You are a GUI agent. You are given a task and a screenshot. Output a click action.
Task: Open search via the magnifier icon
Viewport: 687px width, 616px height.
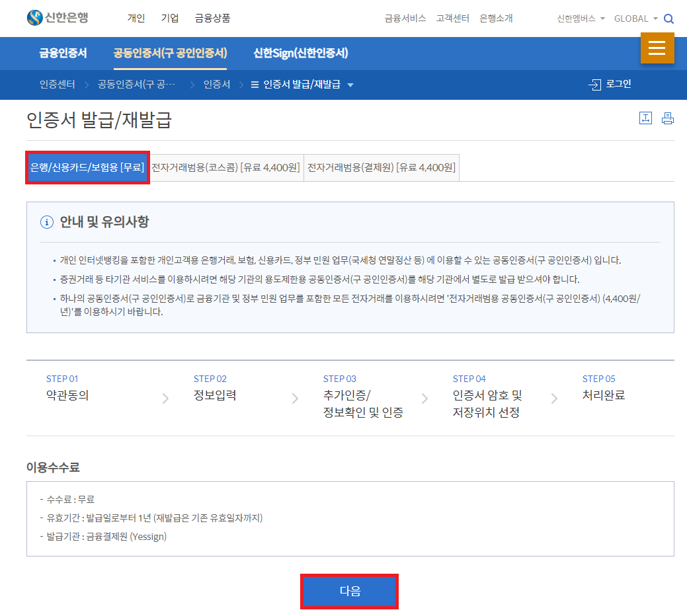pyautogui.click(x=668, y=19)
